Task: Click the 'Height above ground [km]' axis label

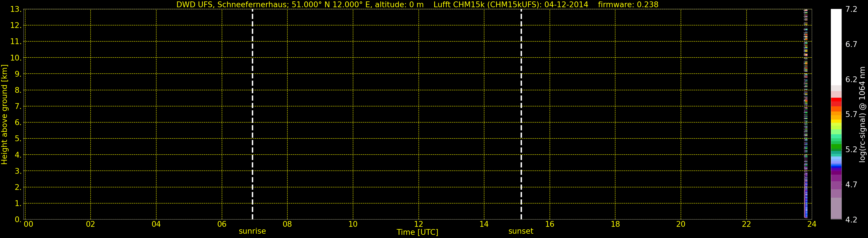Action: (x=4, y=115)
